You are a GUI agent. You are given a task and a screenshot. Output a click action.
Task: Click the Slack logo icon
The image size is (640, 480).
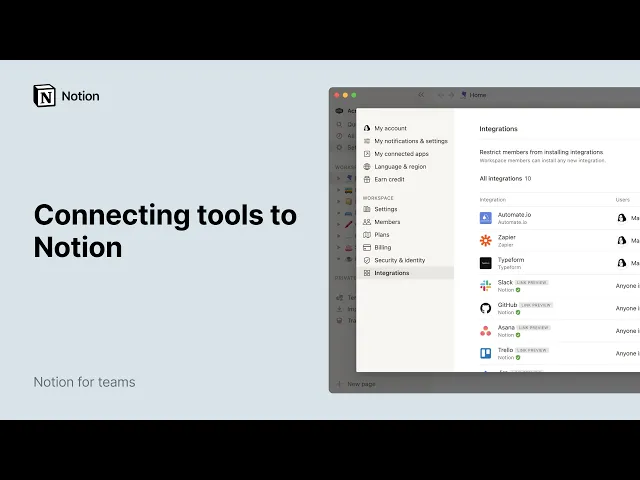point(485,285)
